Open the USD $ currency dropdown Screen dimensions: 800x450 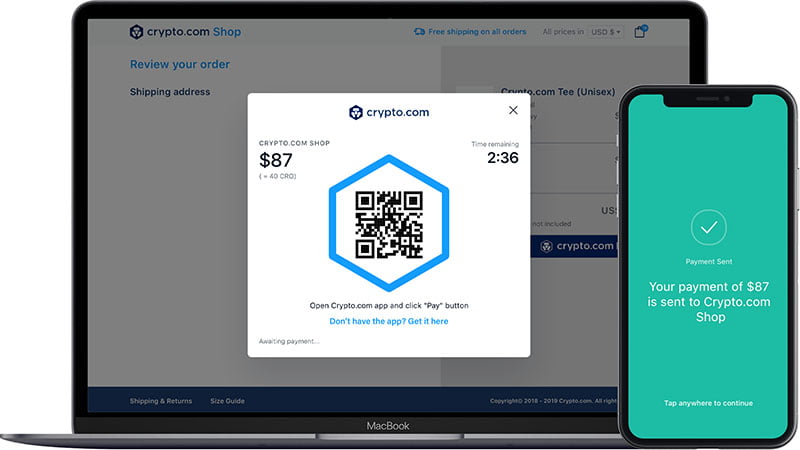coord(606,32)
